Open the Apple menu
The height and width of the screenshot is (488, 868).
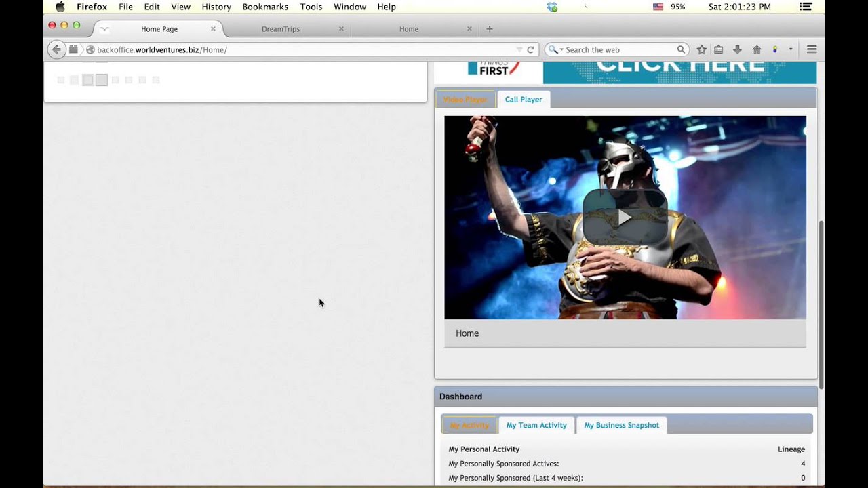point(60,7)
